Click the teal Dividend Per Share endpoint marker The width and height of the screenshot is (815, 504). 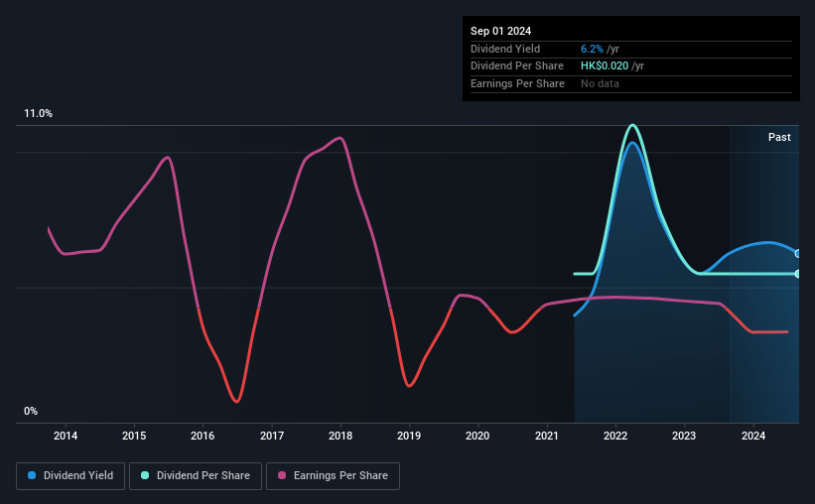[x=798, y=274]
